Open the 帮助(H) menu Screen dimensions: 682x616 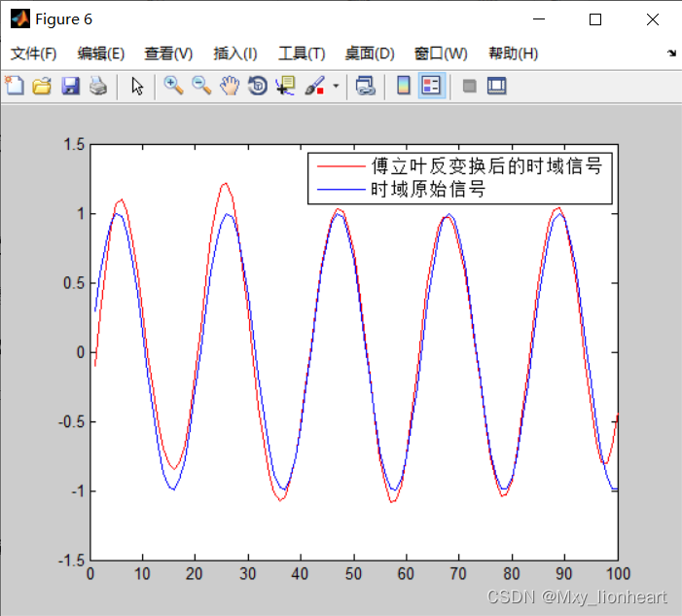514,54
